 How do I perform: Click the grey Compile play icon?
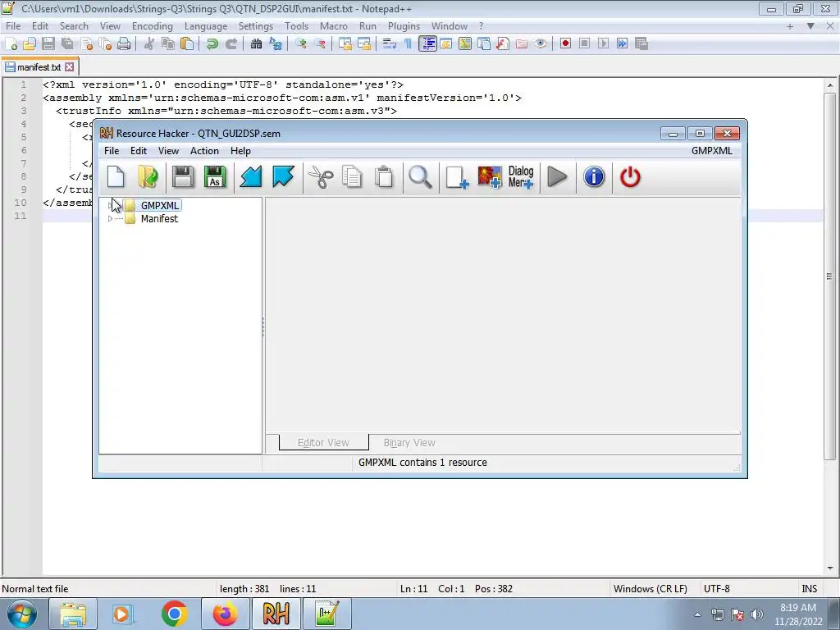557,177
